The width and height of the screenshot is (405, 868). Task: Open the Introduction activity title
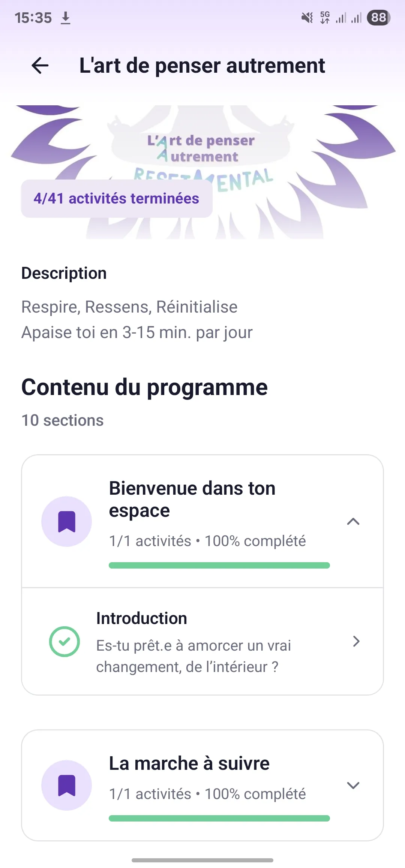tap(142, 618)
